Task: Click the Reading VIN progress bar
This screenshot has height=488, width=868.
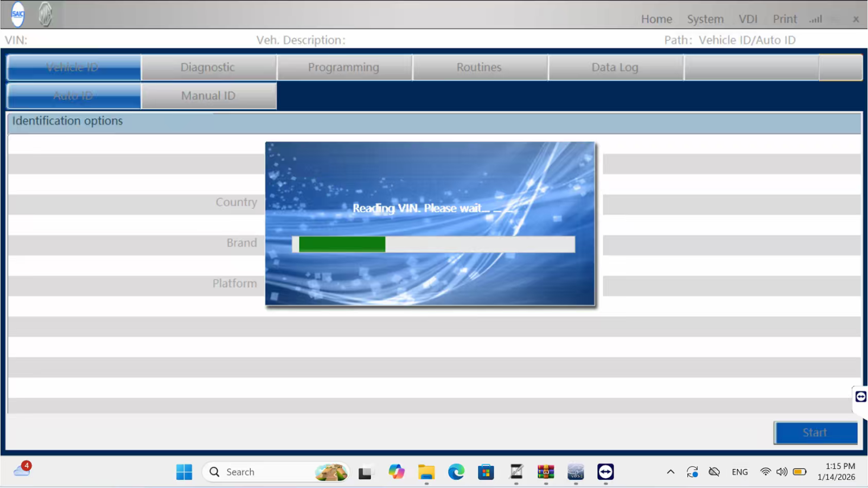Action: (x=433, y=244)
